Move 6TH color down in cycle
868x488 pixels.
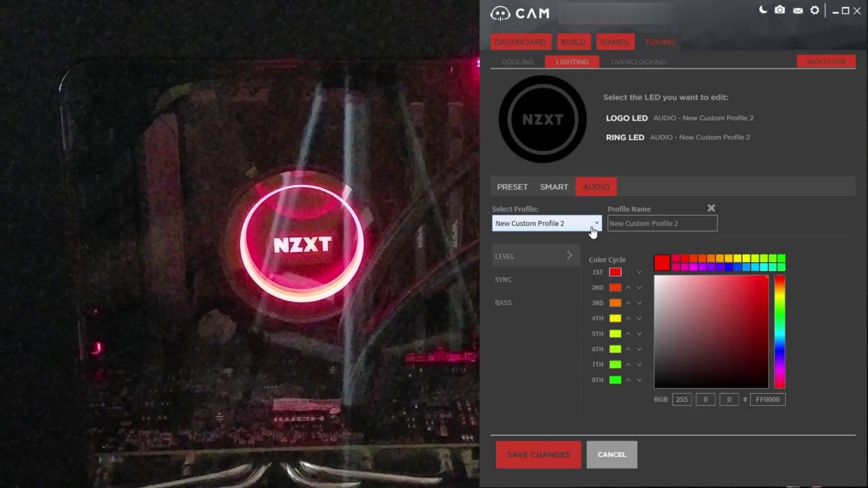click(639, 349)
